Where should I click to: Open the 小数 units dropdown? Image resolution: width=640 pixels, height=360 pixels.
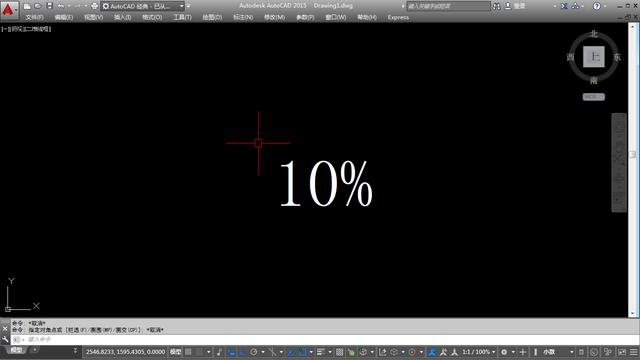(558, 352)
